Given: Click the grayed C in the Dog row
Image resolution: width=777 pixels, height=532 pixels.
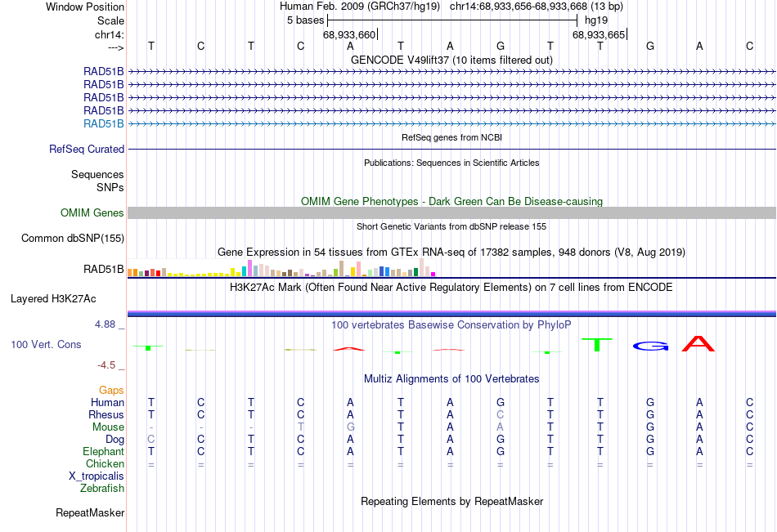Looking at the screenshot, I should click(x=151, y=440).
